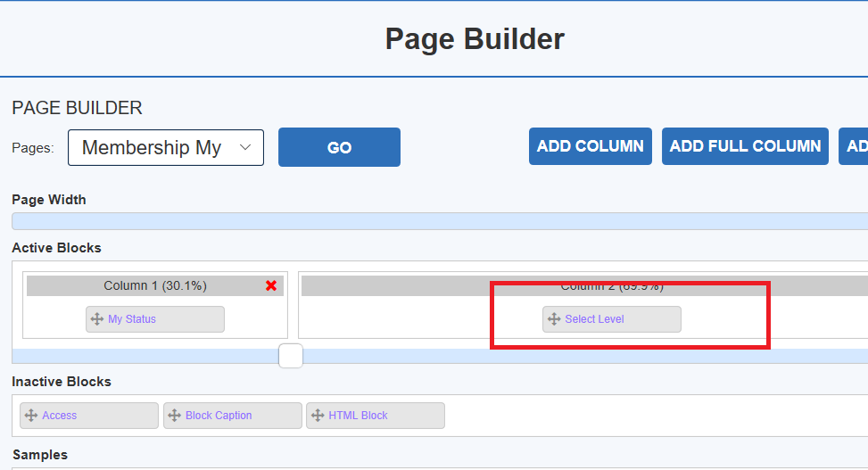
Task: Click the partially visible button after ADD FULL COLUMN
Action: (854, 146)
